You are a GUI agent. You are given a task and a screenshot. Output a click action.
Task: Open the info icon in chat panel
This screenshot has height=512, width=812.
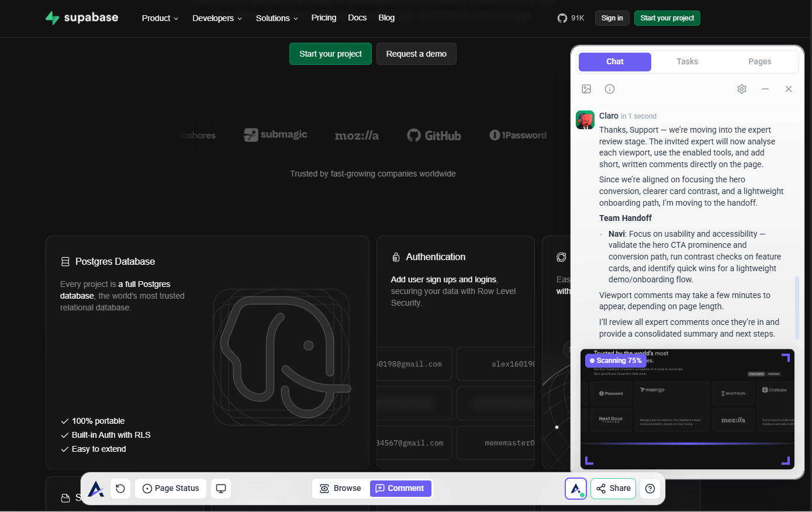tap(610, 89)
